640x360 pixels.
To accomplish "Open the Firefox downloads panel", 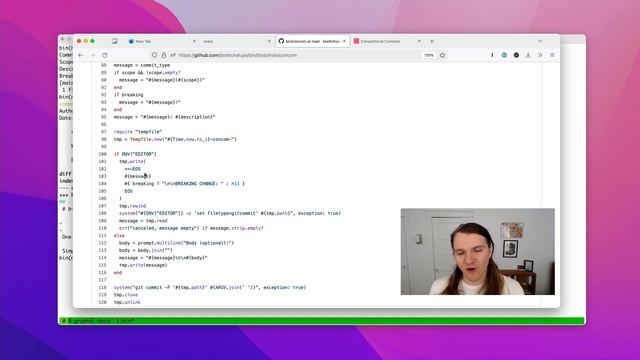I will (x=528, y=55).
